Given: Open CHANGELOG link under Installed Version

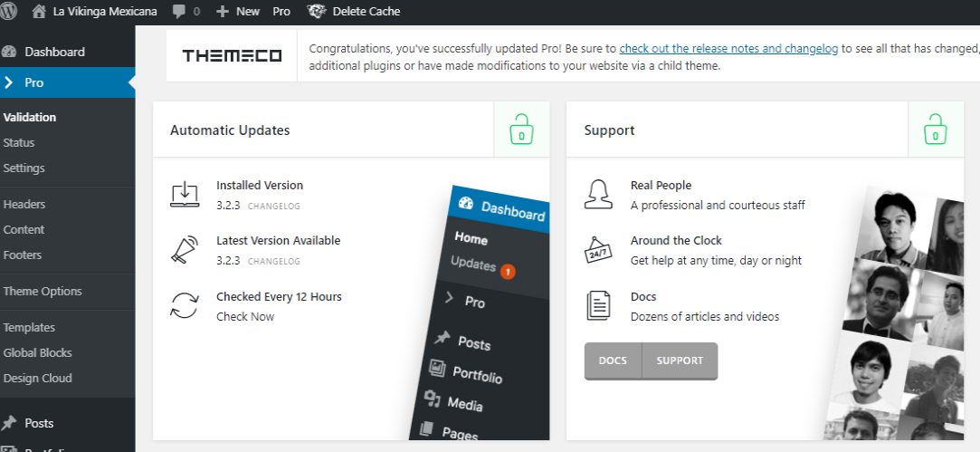Looking at the screenshot, I should point(274,206).
